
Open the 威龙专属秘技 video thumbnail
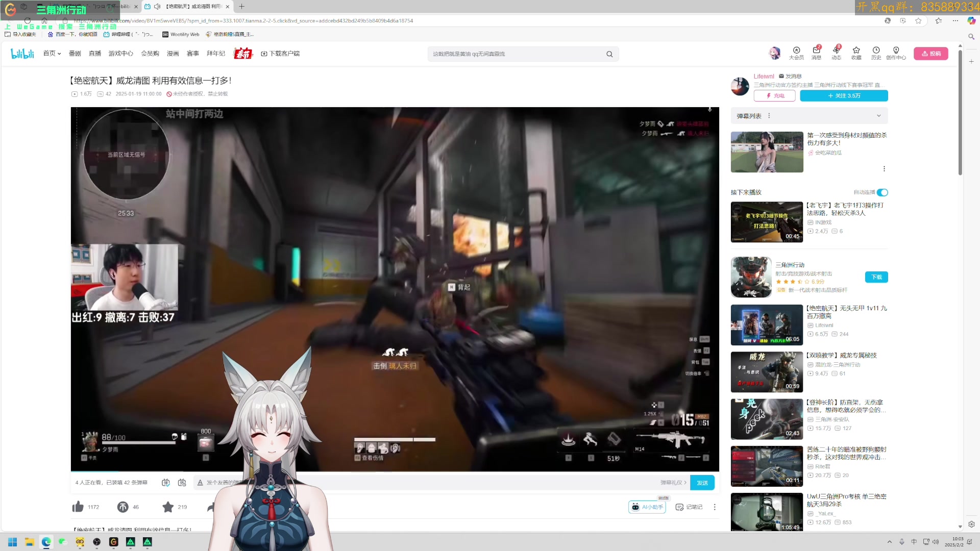click(767, 372)
